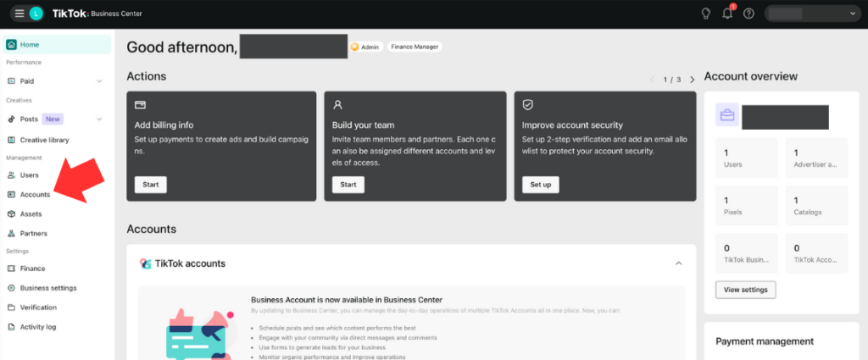868x360 pixels.
Task: Open Partners from the sidebar
Action: [33, 234]
